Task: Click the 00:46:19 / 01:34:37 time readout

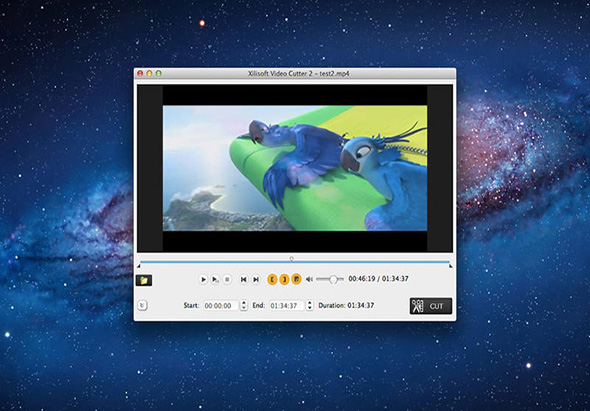Action: [378, 279]
